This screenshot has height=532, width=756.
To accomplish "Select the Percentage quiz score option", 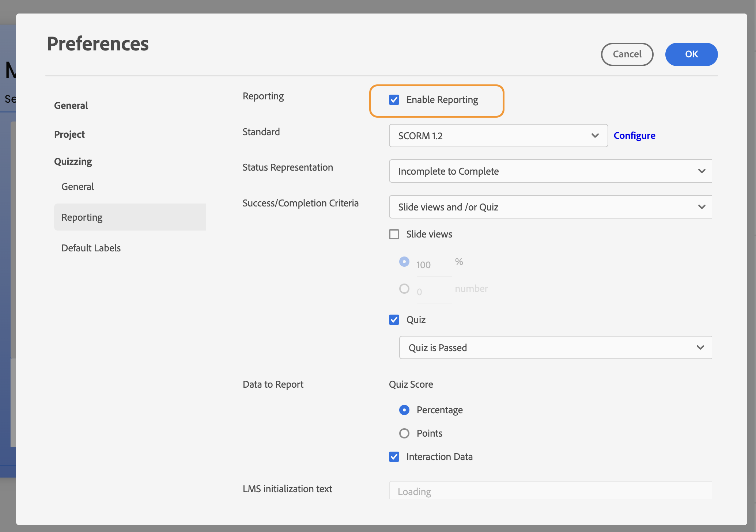I will pos(404,410).
